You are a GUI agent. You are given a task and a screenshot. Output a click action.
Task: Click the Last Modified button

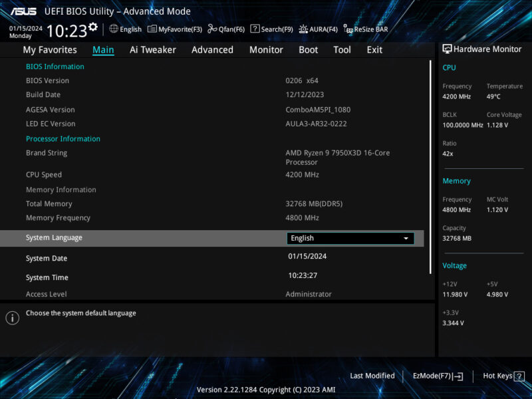(x=372, y=376)
